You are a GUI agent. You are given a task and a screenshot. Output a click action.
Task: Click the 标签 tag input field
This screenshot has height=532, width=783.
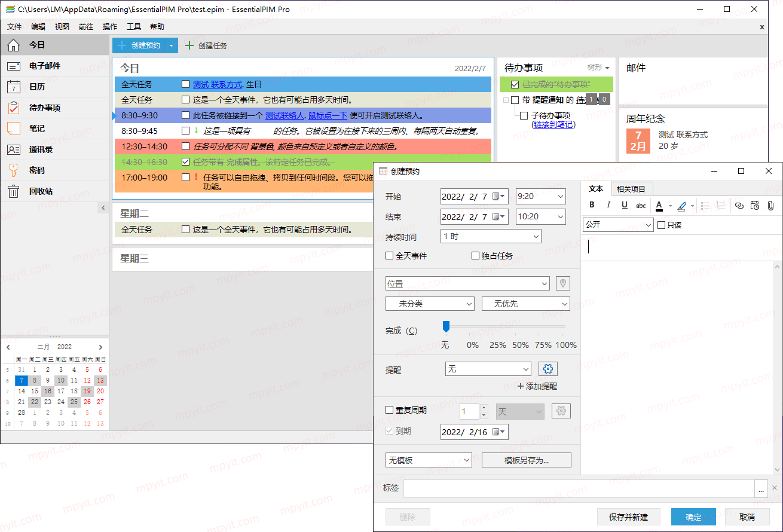[x=579, y=488]
